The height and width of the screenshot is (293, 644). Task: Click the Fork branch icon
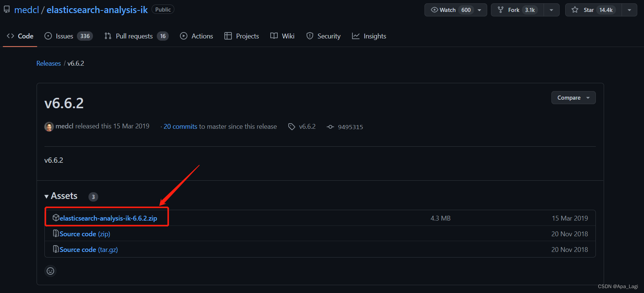501,10
